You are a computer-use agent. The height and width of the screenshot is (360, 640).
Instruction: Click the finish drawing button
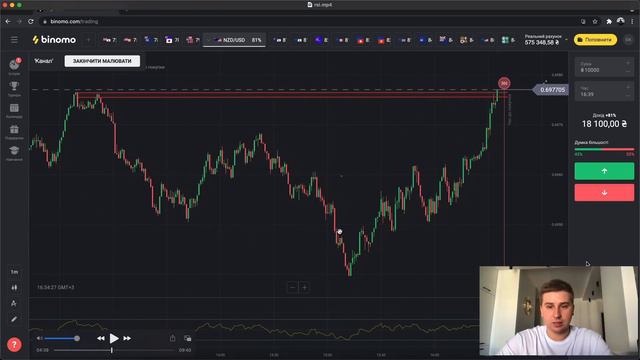coord(102,61)
